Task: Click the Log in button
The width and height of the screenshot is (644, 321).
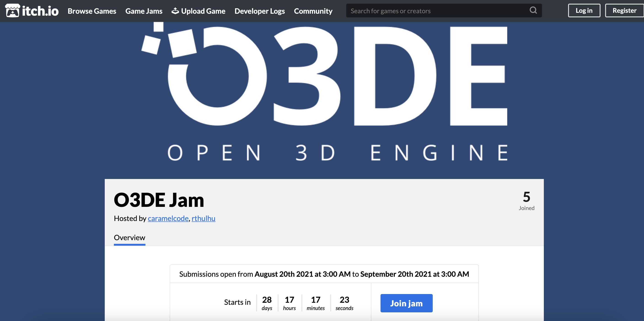Action: coord(584,11)
